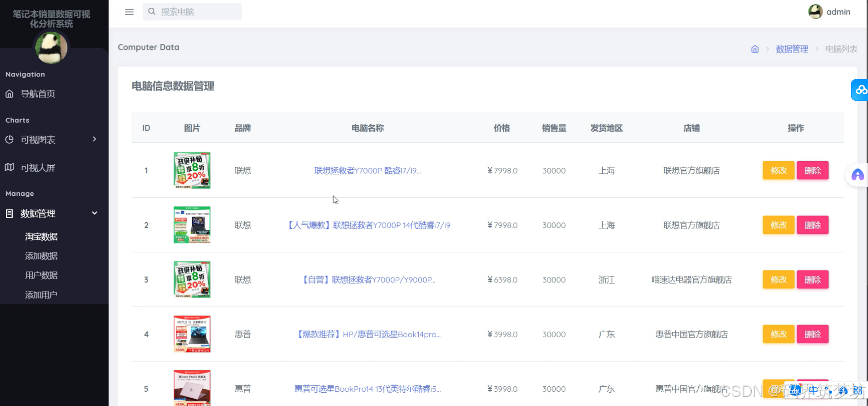Open link 惠普可选星BookPro14 13代英特尔酷睿i5...
The width and height of the screenshot is (868, 406).
367,389
